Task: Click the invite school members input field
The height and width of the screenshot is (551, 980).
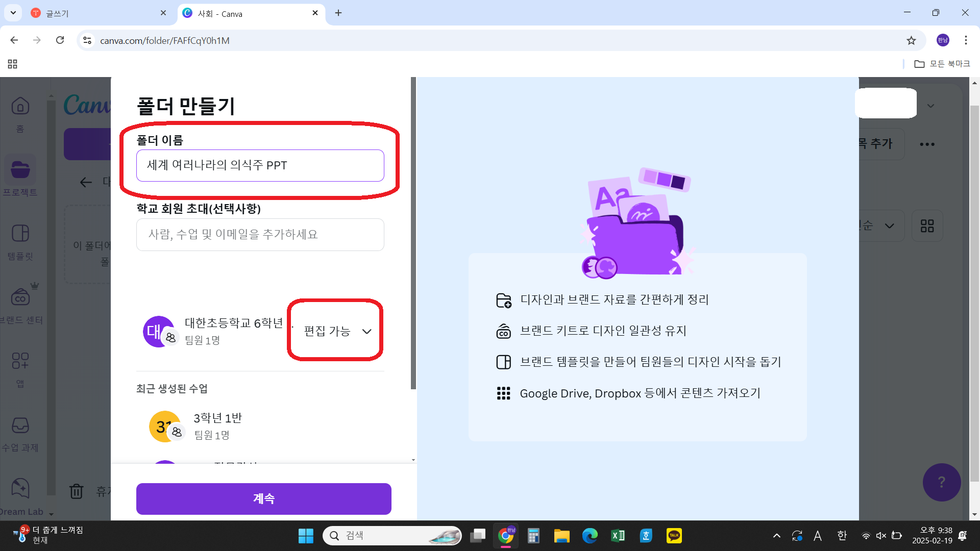Action: click(x=260, y=235)
